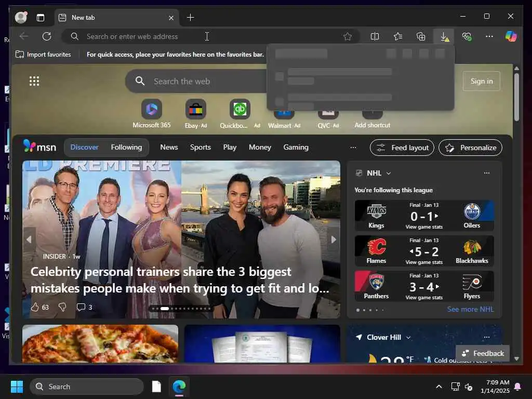Image resolution: width=532 pixels, height=399 pixels.
Task: Click the Personalize button
Action: [x=470, y=148]
